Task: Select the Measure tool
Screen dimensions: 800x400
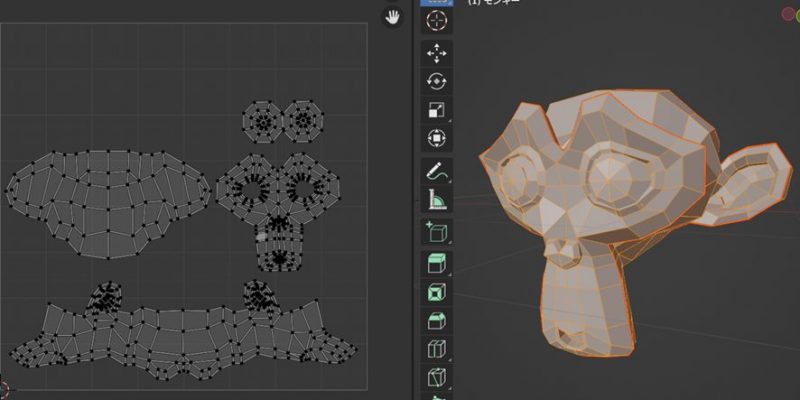Action: click(x=436, y=199)
